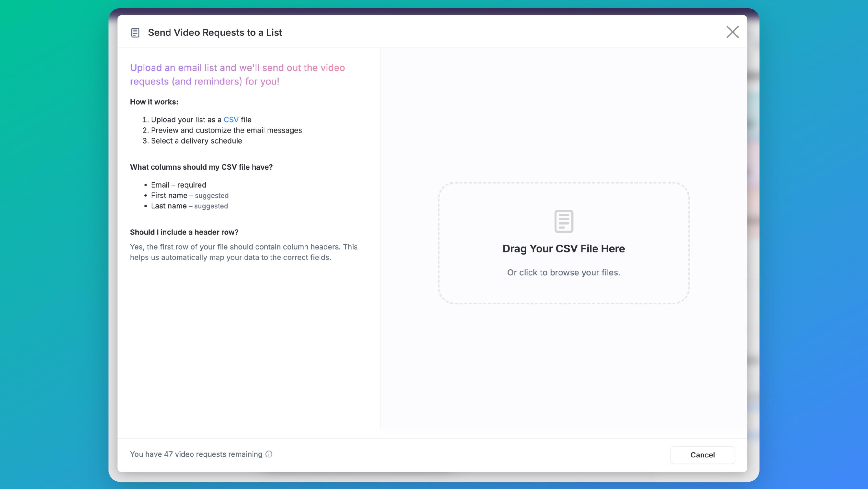868x489 pixels.
Task: Click the info icon beside remaining requests
Action: [x=269, y=454]
